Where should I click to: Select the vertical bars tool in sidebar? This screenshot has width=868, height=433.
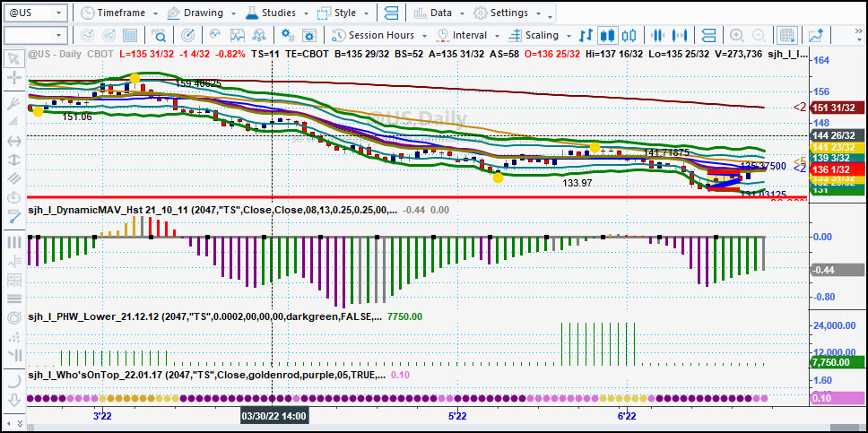click(14, 243)
